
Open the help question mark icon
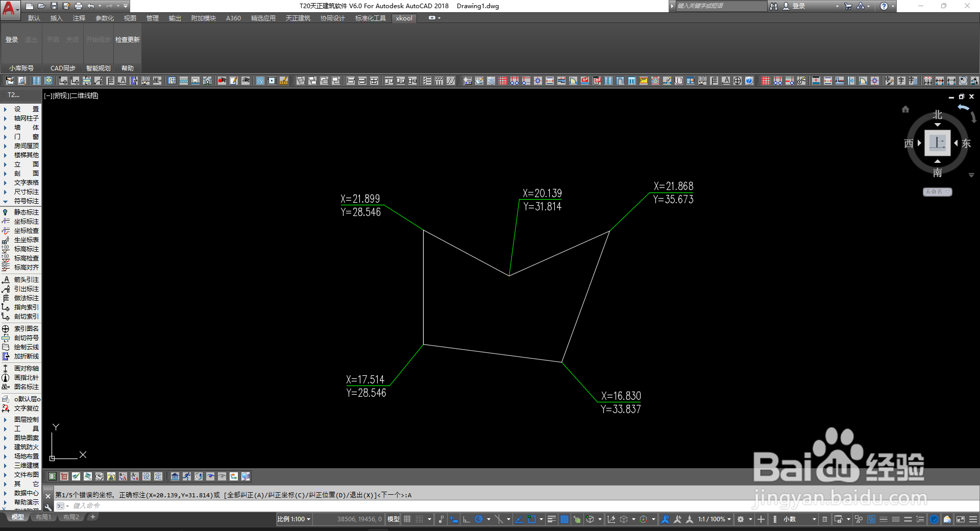[884, 6]
